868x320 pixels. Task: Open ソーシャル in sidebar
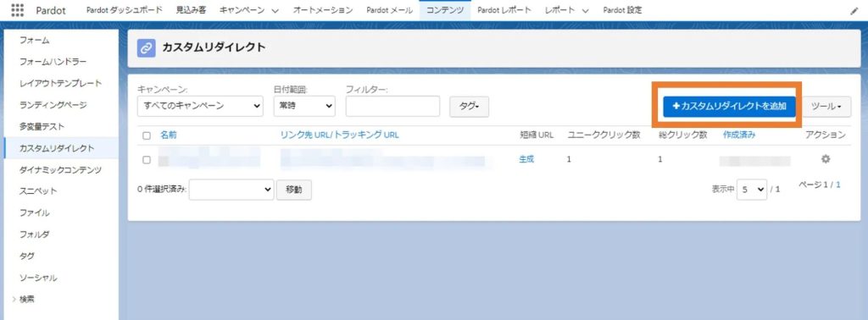click(38, 278)
